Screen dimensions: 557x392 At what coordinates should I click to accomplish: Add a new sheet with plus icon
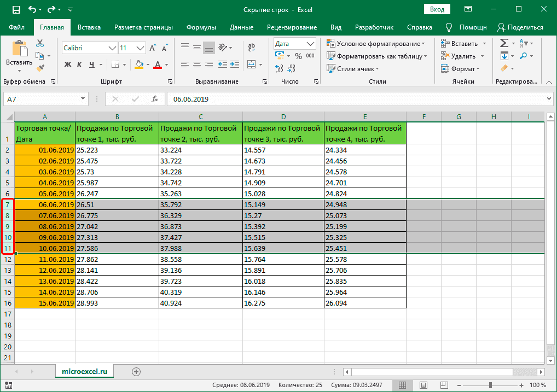(136, 372)
